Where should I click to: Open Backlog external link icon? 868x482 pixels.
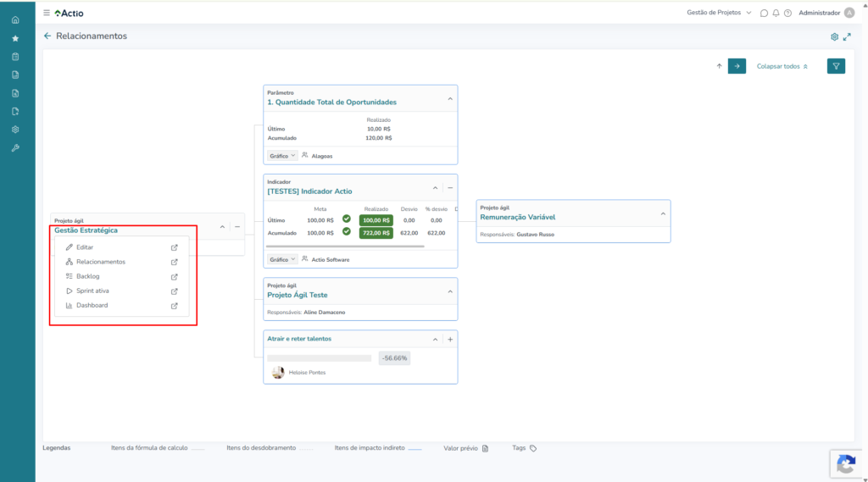pos(175,276)
